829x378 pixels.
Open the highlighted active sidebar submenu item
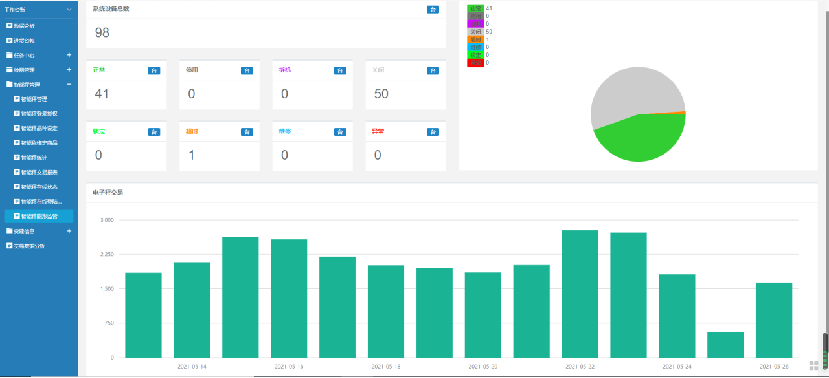click(39, 216)
